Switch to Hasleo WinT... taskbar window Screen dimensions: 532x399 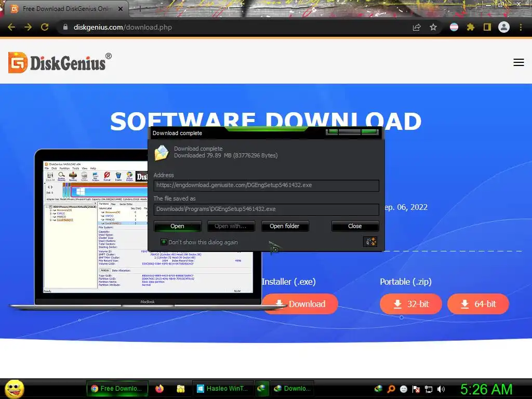[222, 389]
